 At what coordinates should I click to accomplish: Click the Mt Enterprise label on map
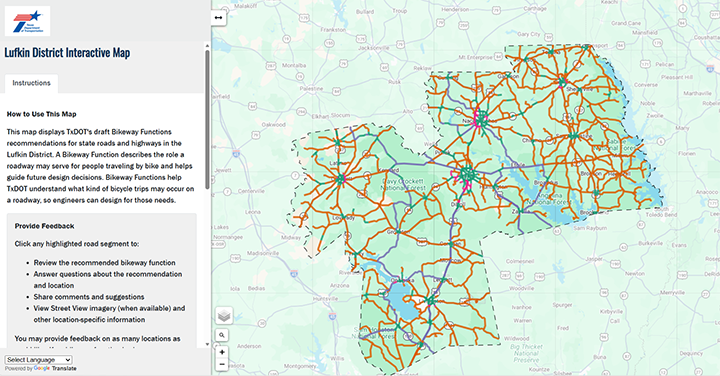click(x=475, y=57)
